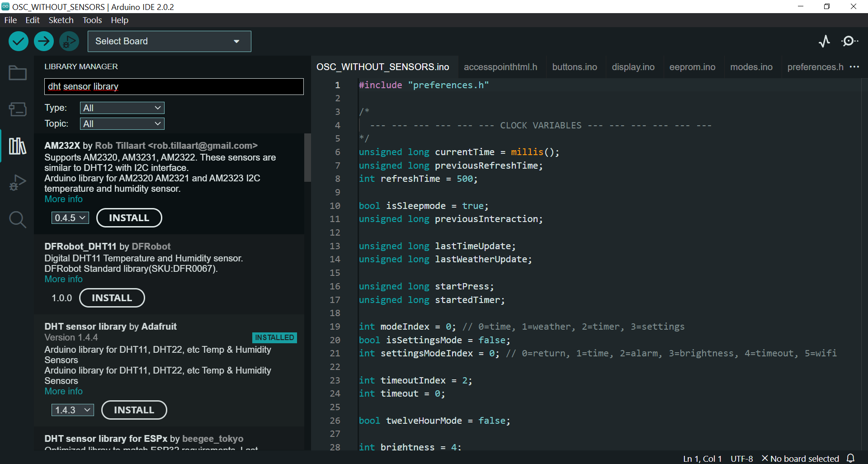Viewport: 868px width, 464px height.
Task: Open the Debug sidebar panel
Action: coord(18,183)
